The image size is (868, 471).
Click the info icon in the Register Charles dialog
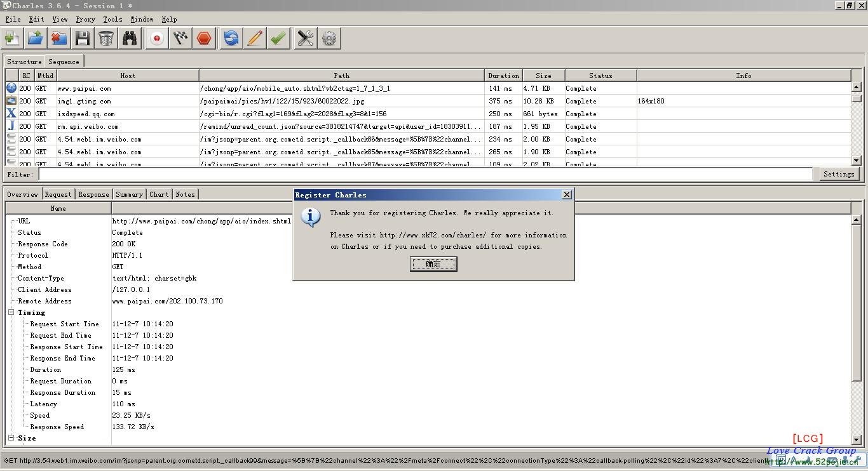click(x=310, y=218)
